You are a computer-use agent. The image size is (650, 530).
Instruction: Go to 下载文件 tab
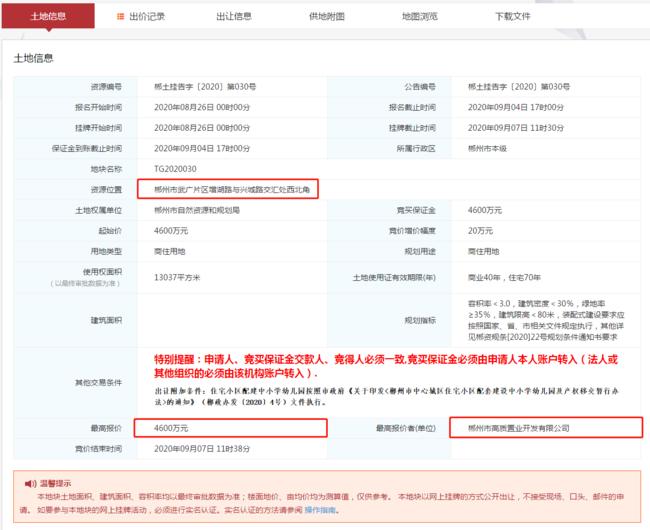point(513,17)
